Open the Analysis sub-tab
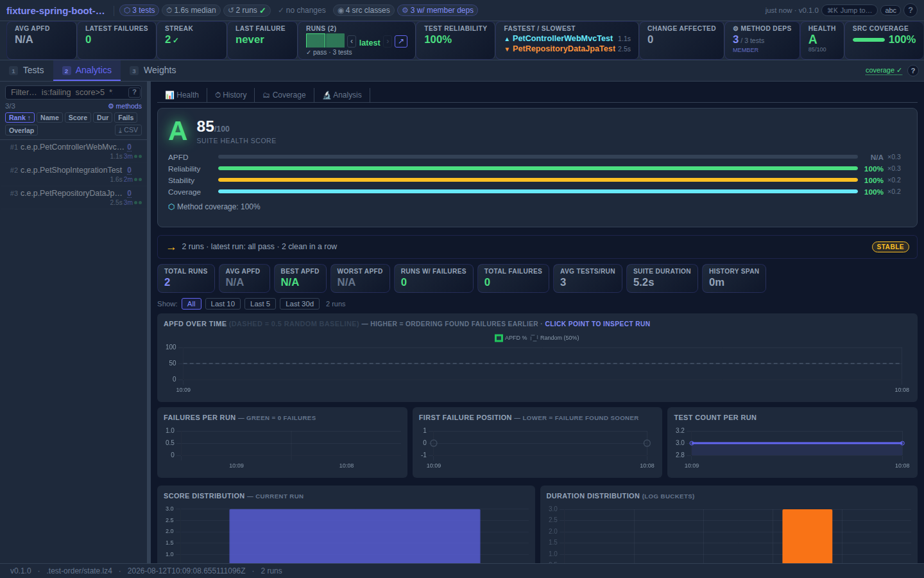Viewport: 924px width, 578px height. coord(342,95)
